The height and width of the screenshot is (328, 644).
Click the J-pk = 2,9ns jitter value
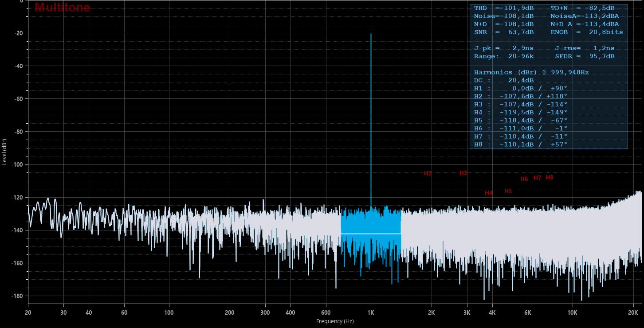(504, 48)
